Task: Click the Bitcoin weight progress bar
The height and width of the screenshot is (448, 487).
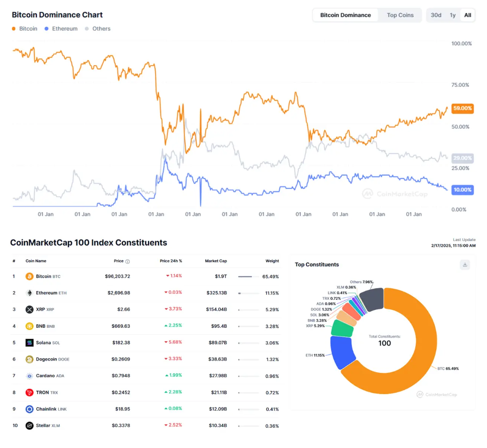Action: pos(248,277)
